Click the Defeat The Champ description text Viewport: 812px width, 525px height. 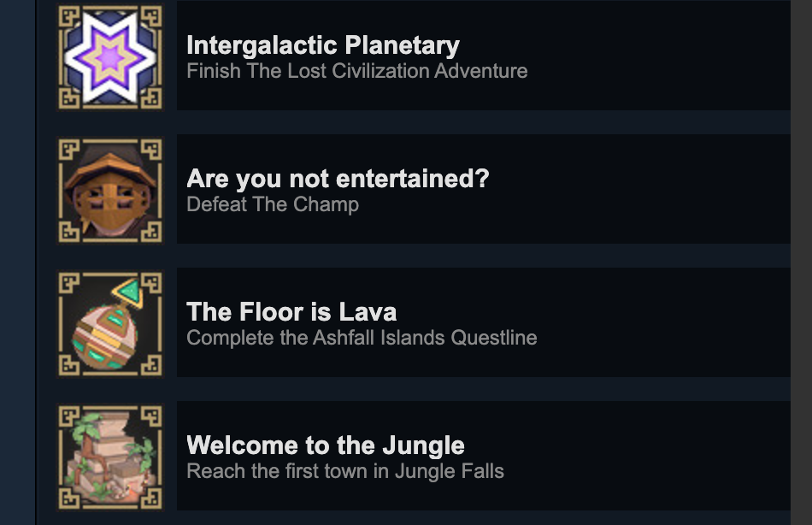click(273, 204)
